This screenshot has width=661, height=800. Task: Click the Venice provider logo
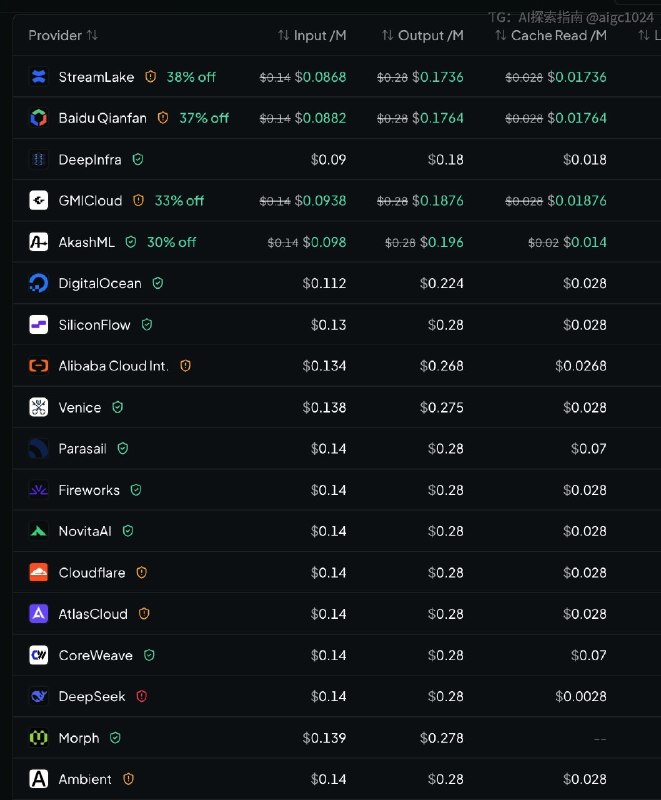tap(39, 407)
